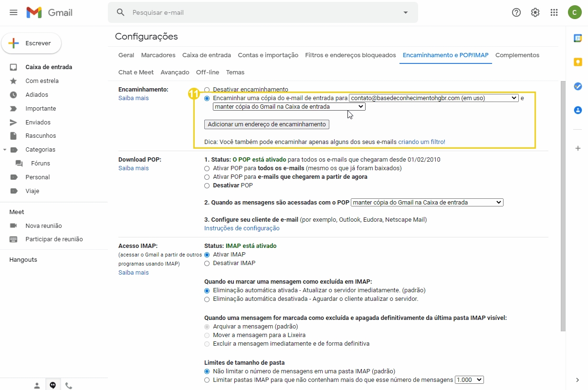Expand the IMAP message limit 1.000 dropdown

coord(469,380)
